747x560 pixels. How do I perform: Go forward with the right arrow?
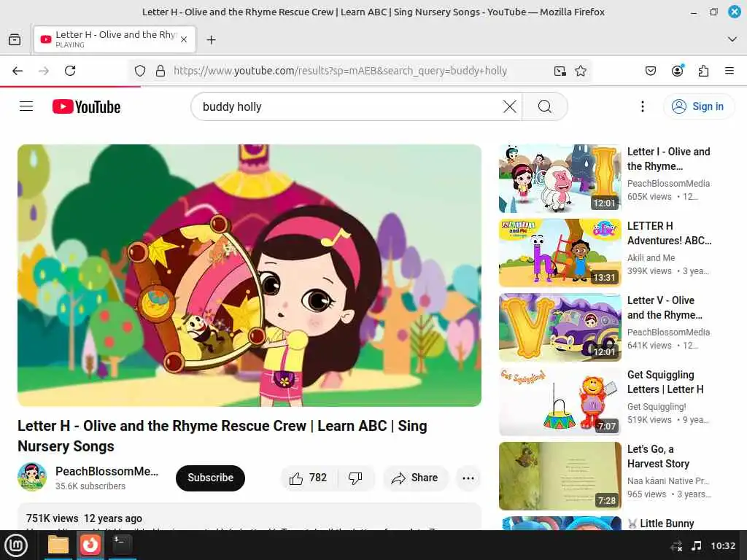coord(44,71)
